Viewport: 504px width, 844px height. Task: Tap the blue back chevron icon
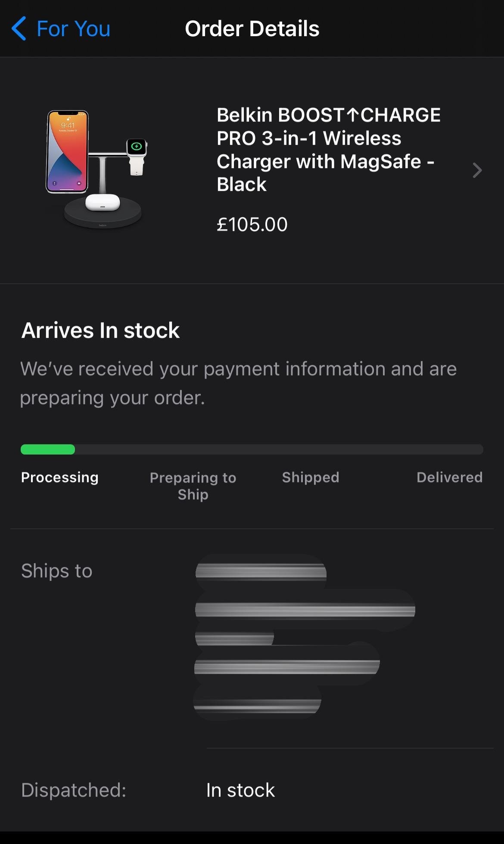[x=19, y=29]
